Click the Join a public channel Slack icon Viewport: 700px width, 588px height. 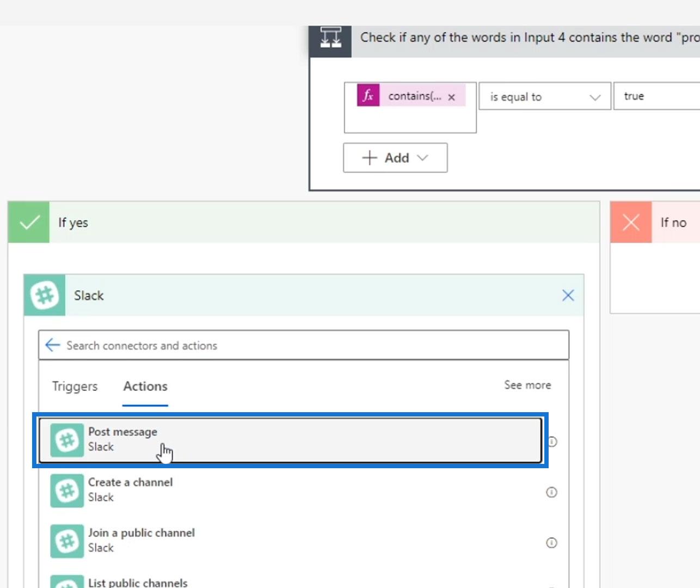pyautogui.click(x=67, y=541)
